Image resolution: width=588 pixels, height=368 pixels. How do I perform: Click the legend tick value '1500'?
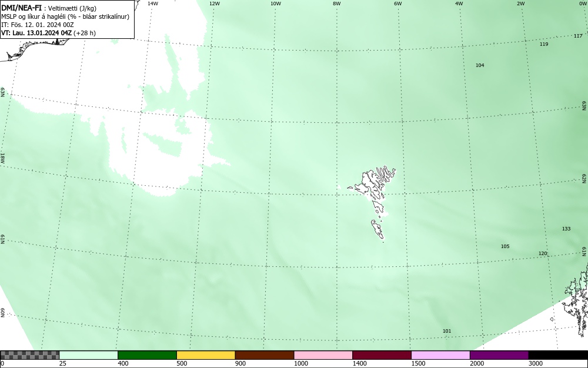tap(418, 363)
